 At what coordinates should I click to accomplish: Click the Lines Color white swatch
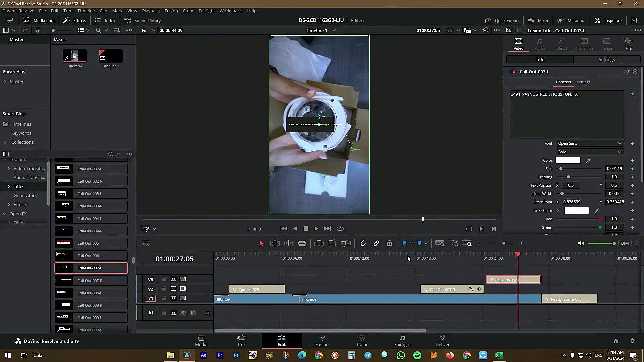576,211
